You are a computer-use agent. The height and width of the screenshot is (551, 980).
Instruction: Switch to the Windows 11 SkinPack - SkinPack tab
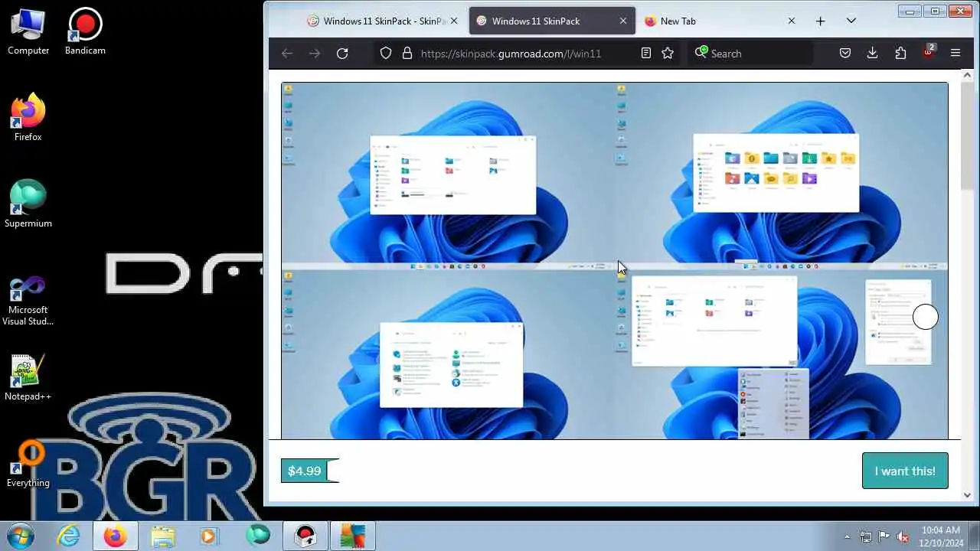tap(375, 21)
